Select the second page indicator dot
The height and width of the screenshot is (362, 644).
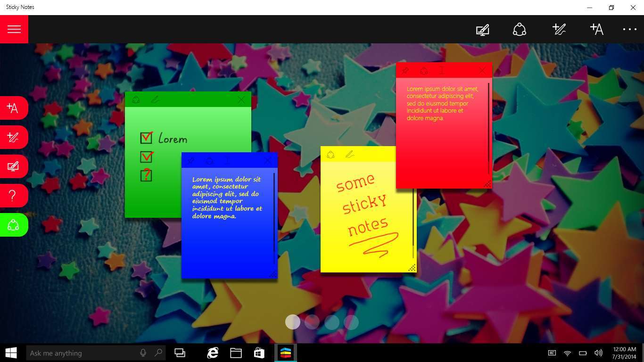(x=312, y=322)
